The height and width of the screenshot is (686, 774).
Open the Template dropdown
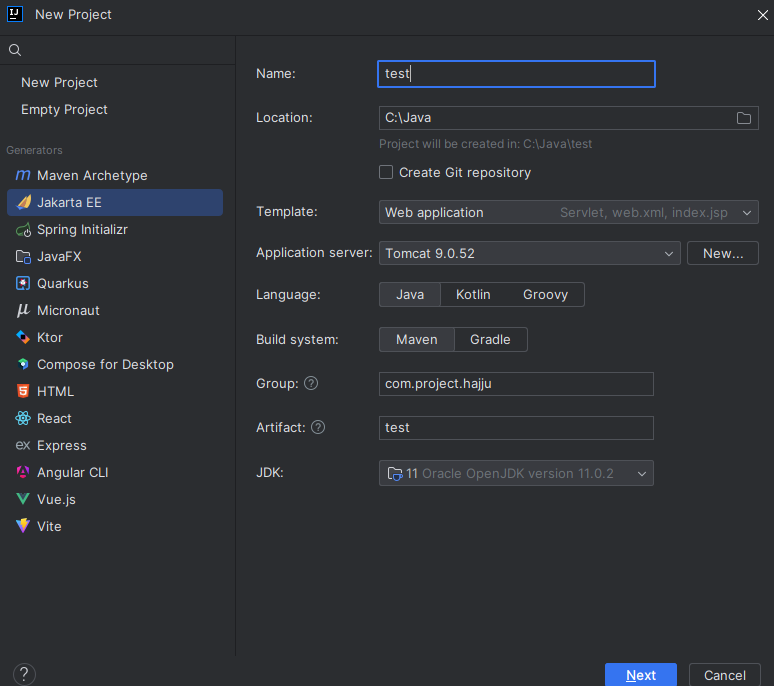[x=569, y=212]
